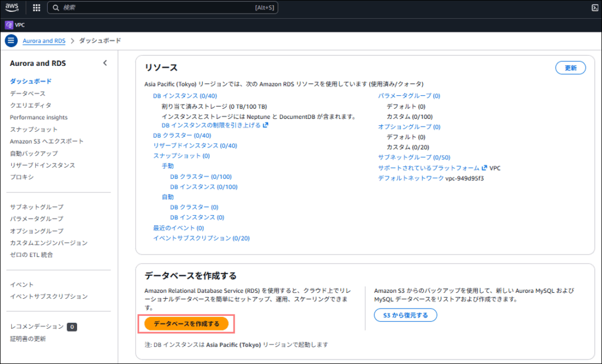This screenshot has width=602, height=364.
Task: Click Aurora and RDS breadcrumb link
Action: 44,41
